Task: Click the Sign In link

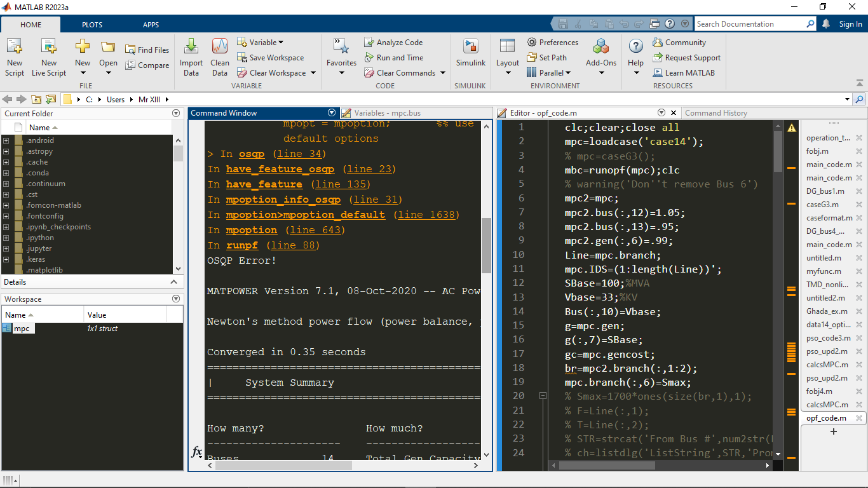Action: 850,24
